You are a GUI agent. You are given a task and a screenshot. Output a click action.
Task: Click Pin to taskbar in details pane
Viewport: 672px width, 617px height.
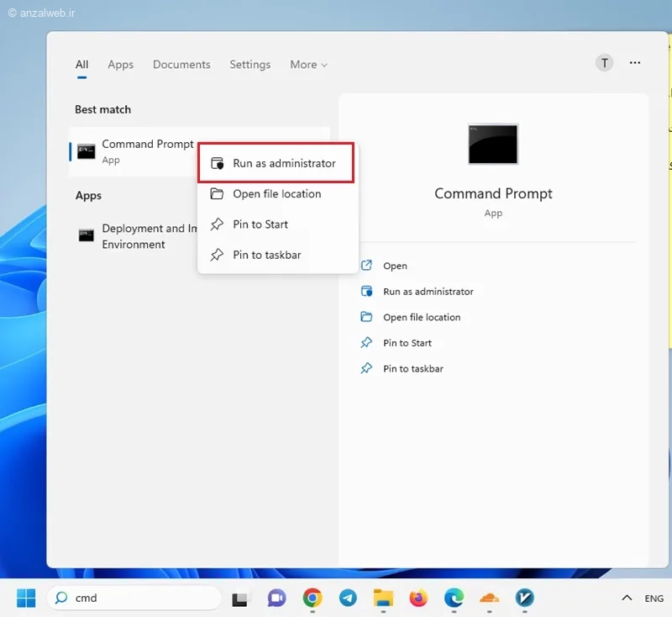pyautogui.click(x=413, y=369)
